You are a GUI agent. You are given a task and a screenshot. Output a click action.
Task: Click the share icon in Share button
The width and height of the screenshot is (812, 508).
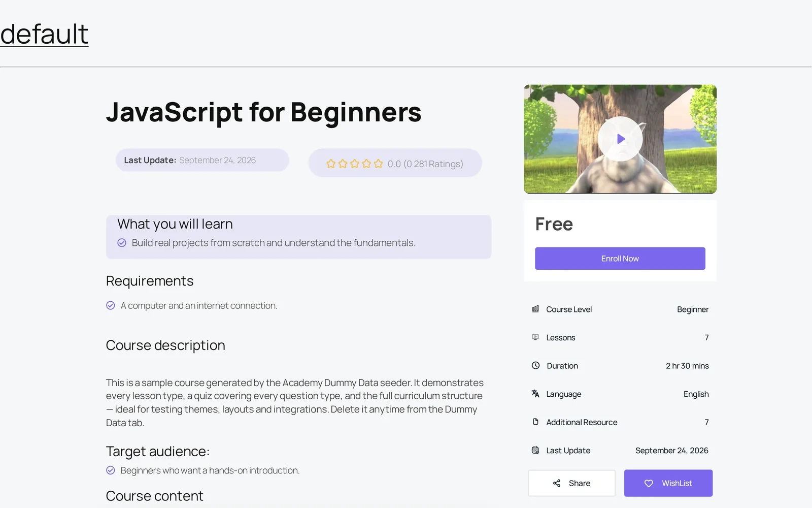[557, 483]
